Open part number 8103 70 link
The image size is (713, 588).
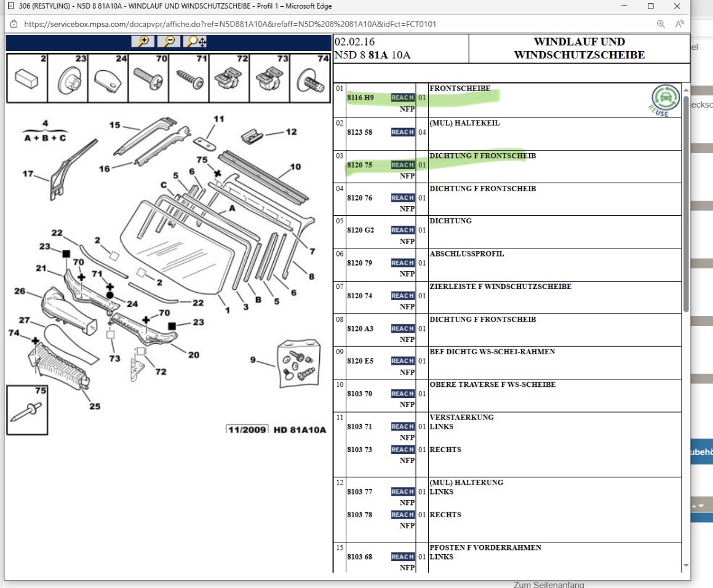(359, 394)
